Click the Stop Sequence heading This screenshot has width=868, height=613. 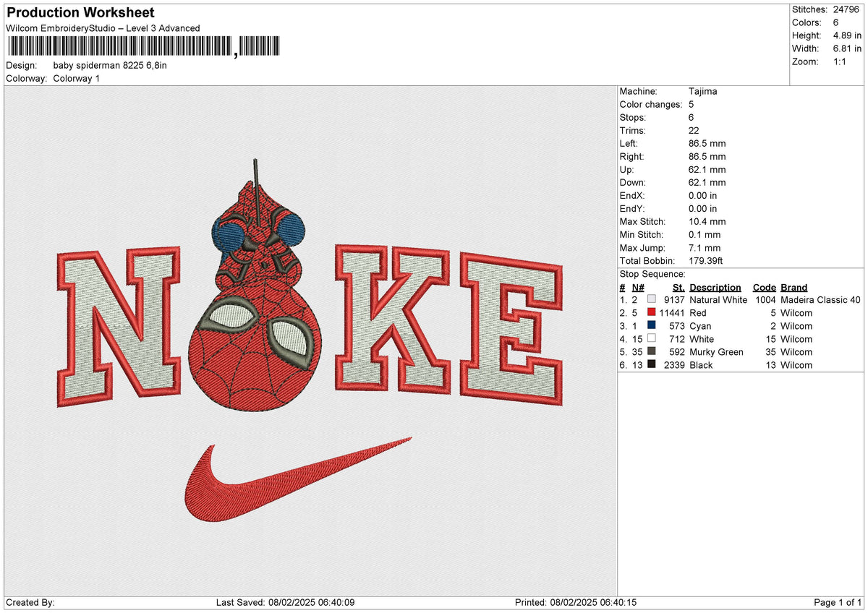tap(652, 275)
